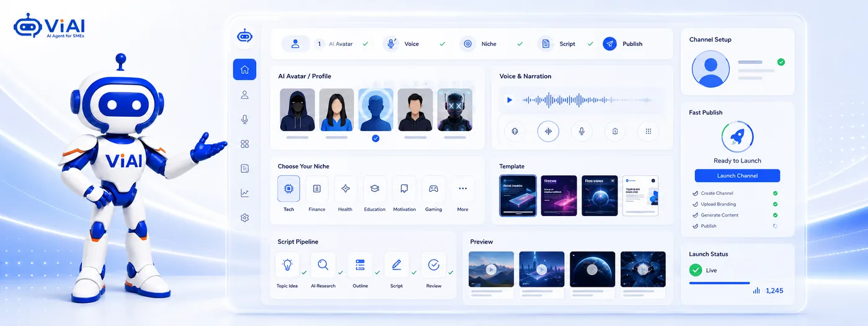The height and width of the screenshot is (326, 868).
Task: Toggle the Create Channel checklist item
Action: coord(734,193)
